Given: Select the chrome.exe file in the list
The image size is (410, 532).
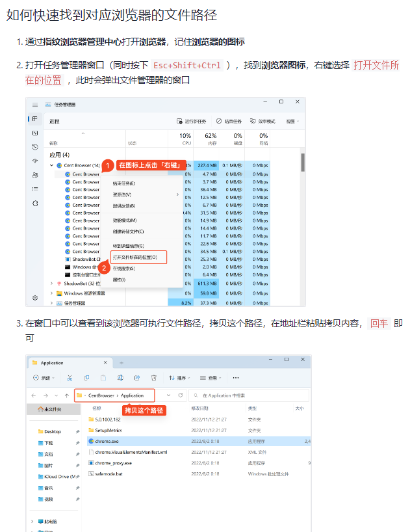Looking at the screenshot, I should point(107,441).
